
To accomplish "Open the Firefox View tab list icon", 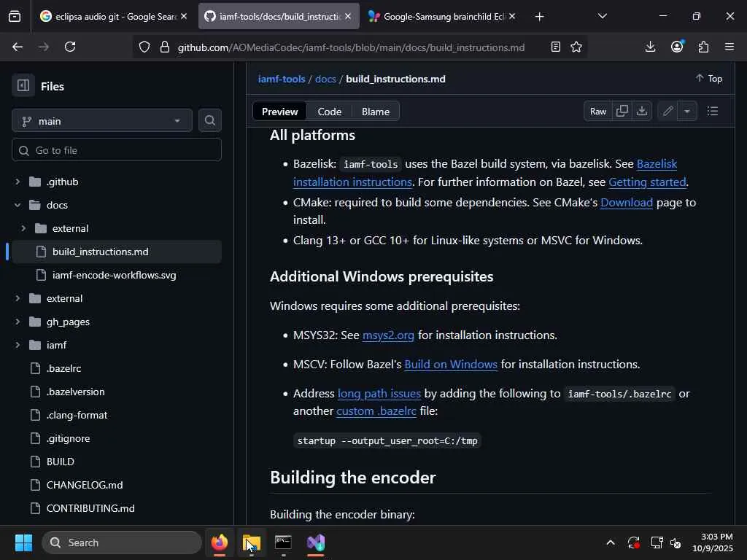I will [x=15, y=17].
